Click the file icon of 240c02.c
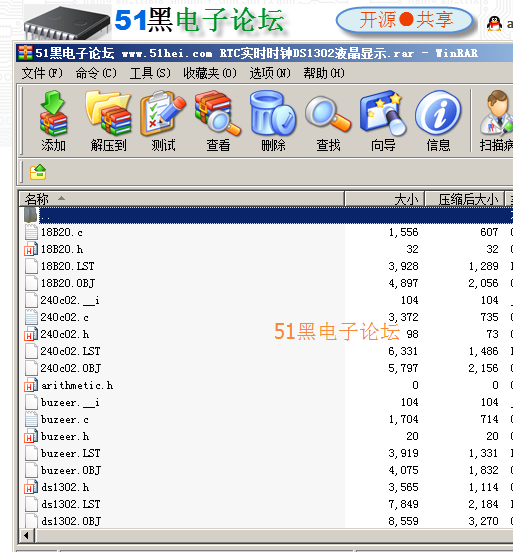This screenshot has height=552, width=513. click(x=31, y=317)
